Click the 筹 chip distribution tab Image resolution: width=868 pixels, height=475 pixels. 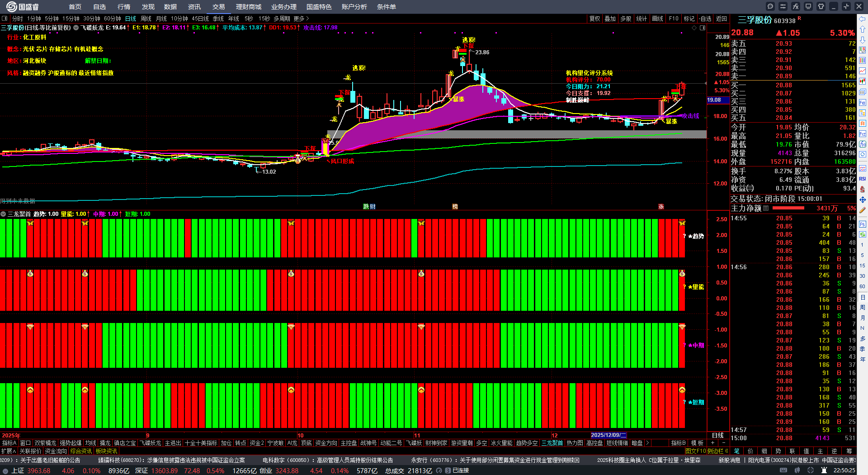[x=849, y=451]
